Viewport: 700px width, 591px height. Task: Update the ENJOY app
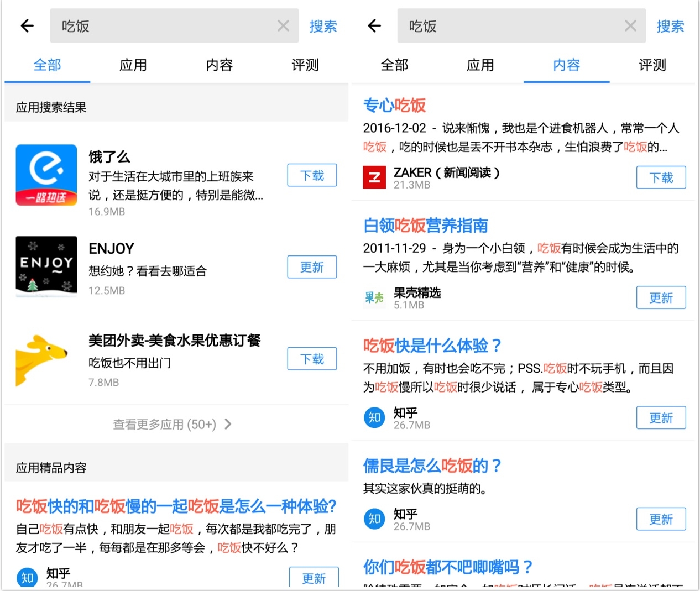tap(312, 267)
